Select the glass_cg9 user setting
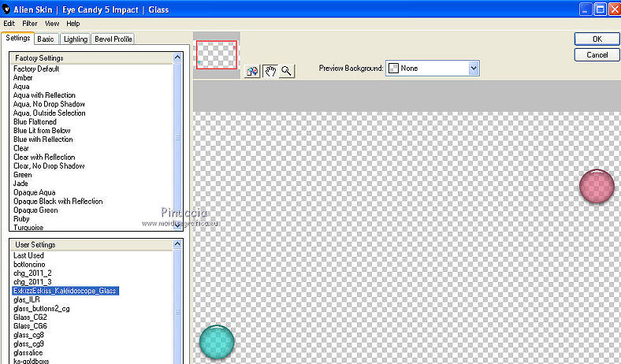The image size is (621, 364). point(28,344)
